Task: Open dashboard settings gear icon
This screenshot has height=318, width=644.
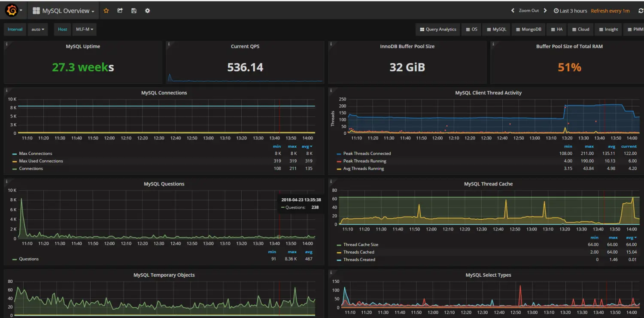Action: pyautogui.click(x=147, y=11)
